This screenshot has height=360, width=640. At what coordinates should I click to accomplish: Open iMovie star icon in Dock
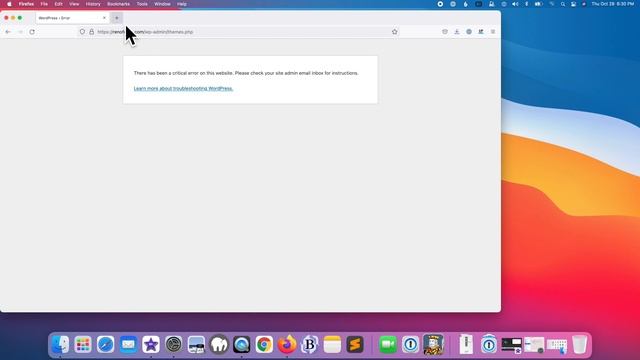coord(151,344)
